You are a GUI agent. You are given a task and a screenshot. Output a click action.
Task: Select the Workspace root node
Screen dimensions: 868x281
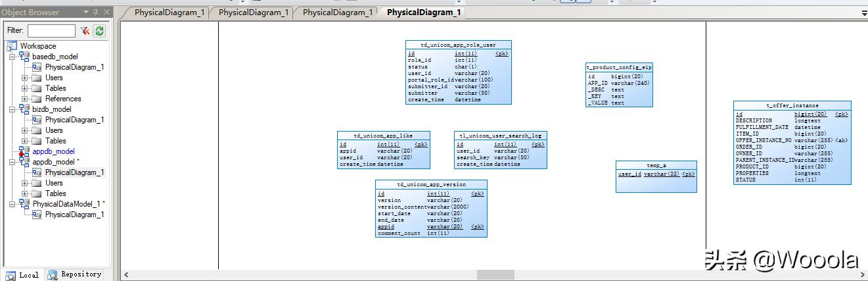(38, 46)
